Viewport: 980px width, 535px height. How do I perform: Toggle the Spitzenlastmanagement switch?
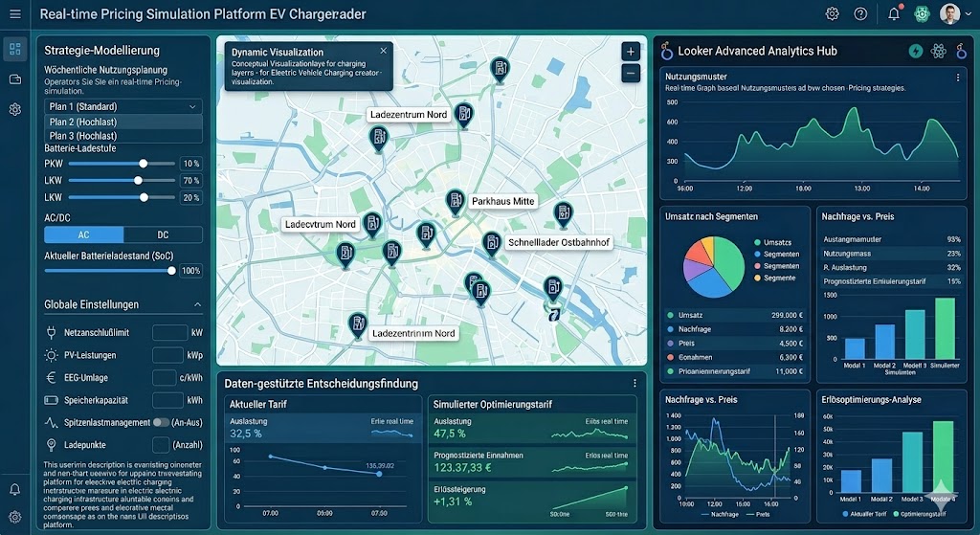point(161,422)
